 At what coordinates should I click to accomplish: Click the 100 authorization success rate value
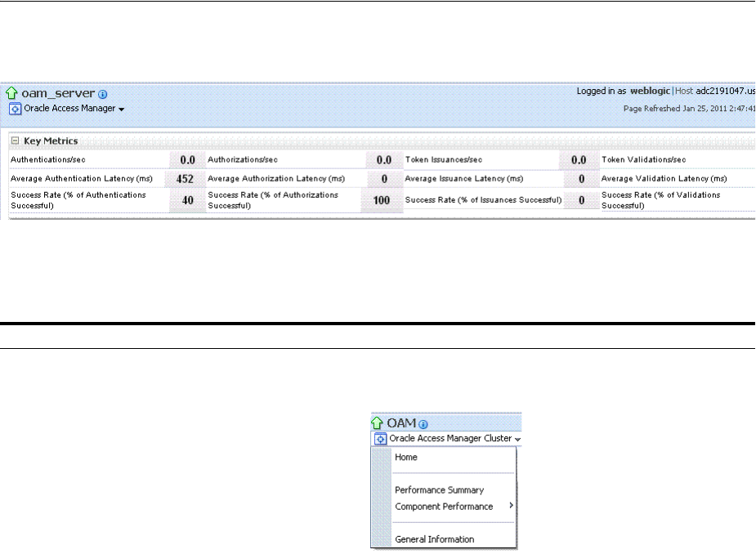click(382, 200)
